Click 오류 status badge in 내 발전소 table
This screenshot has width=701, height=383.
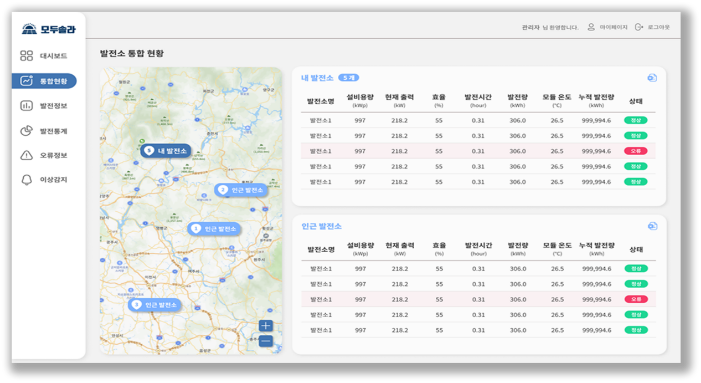636,151
